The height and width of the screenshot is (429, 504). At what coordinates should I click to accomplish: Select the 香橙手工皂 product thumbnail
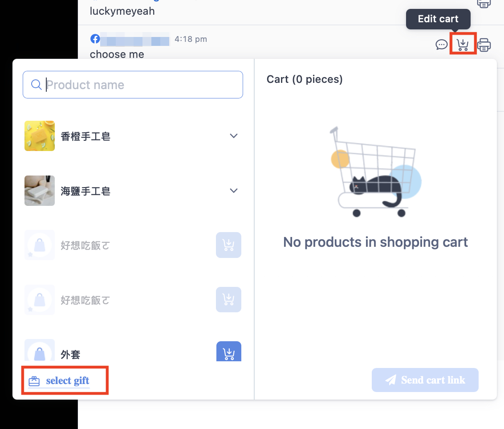tap(40, 136)
